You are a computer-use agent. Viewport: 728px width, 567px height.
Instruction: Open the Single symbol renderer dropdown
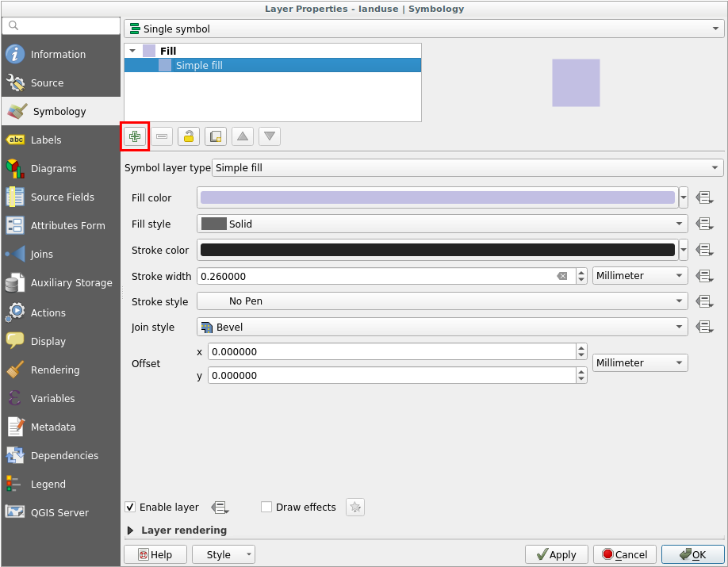pyautogui.click(x=423, y=29)
